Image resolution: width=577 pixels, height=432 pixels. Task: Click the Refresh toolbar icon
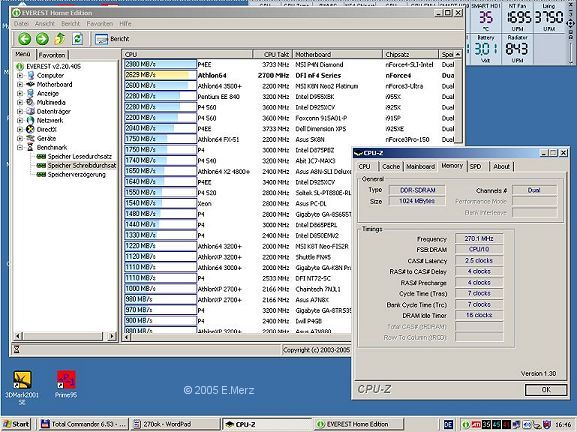pyautogui.click(x=77, y=39)
